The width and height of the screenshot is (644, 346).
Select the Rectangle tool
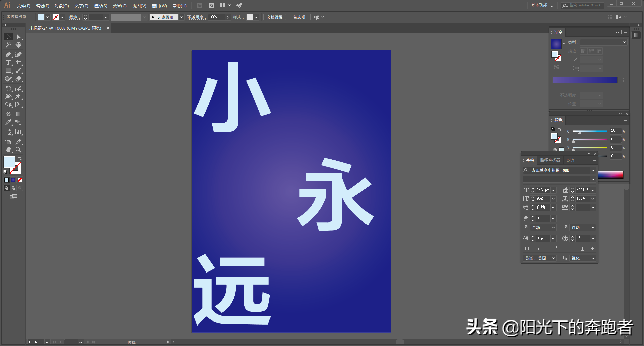8,71
